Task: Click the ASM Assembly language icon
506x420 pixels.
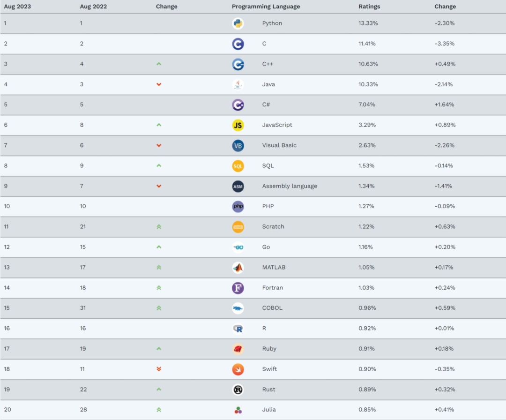Action: point(238,186)
